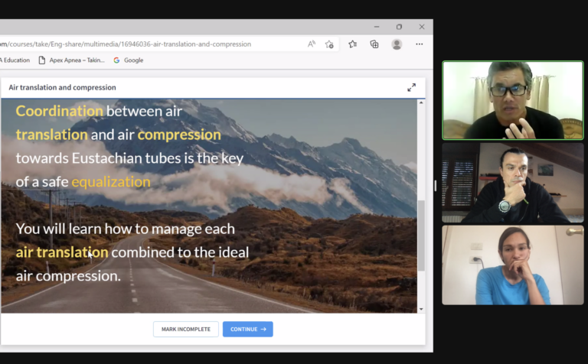The image size is (588, 364).
Task: Click the MARK INCOMPLETE button
Action: tap(186, 330)
